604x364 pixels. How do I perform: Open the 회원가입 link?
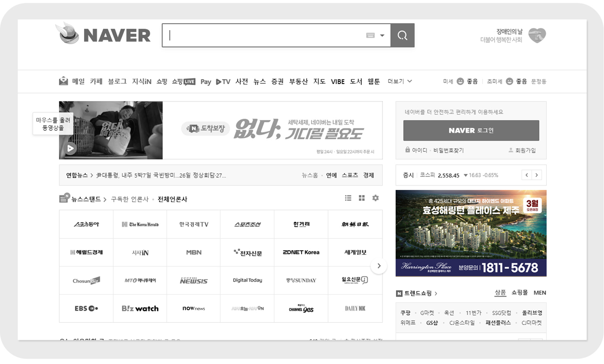point(522,150)
